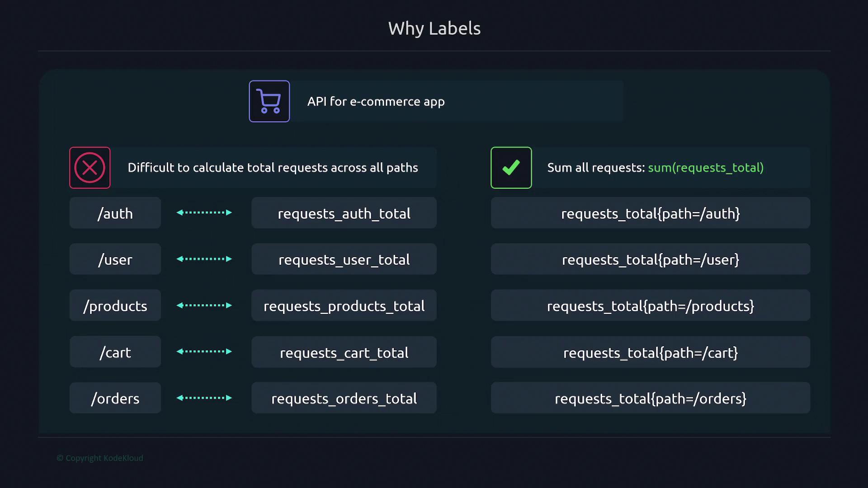Viewport: 868px width, 488px height.
Task: Select the /orders path box
Action: (115, 398)
